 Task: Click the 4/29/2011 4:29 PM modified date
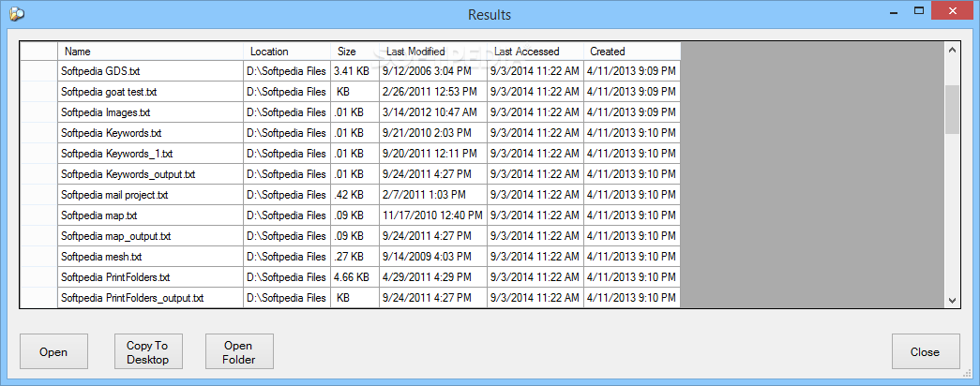click(433, 277)
